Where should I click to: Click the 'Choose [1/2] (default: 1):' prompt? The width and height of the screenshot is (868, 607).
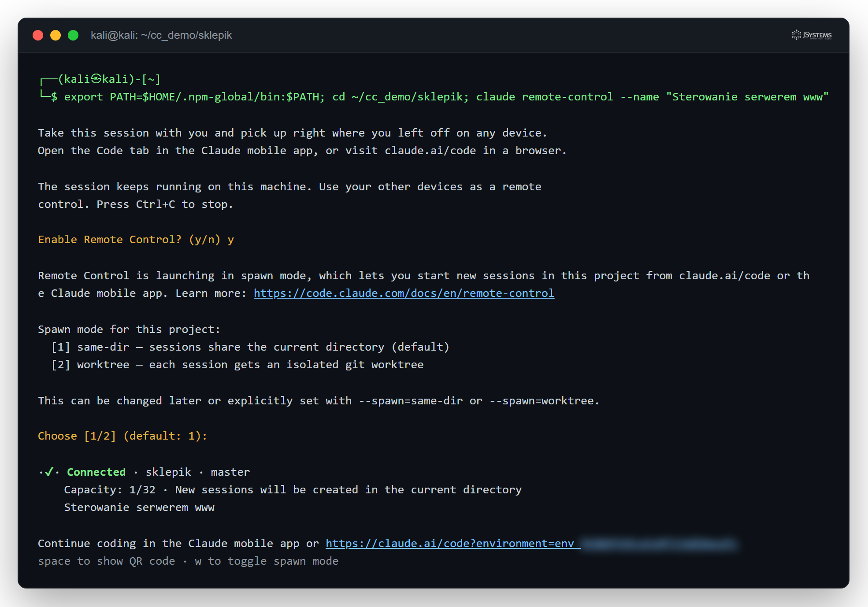coord(122,436)
